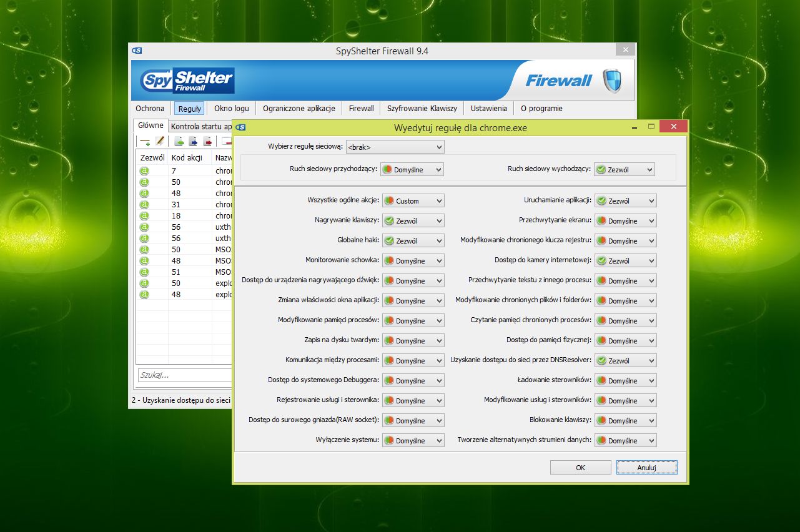The image size is (800, 532).
Task: Open the O programie tab
Action: coord(541,109)
